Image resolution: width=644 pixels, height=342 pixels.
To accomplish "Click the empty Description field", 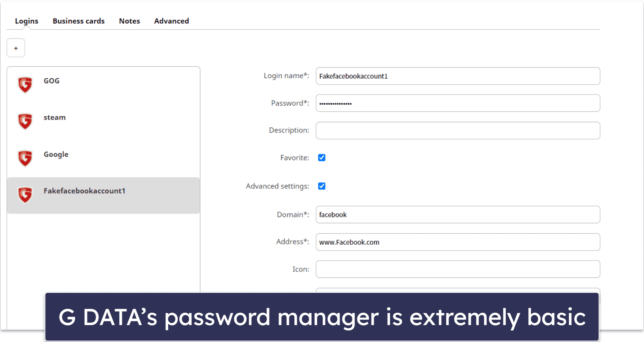I will (458, 130).
